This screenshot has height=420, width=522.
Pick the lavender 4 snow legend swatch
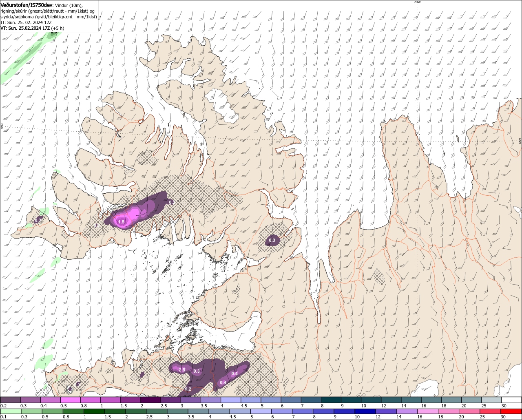click(231, 400)
